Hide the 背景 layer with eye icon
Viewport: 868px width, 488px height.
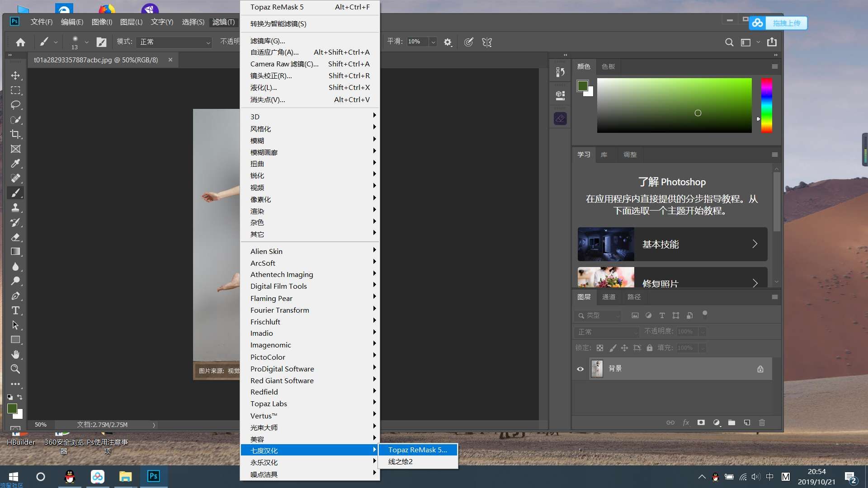coord(580,369)
